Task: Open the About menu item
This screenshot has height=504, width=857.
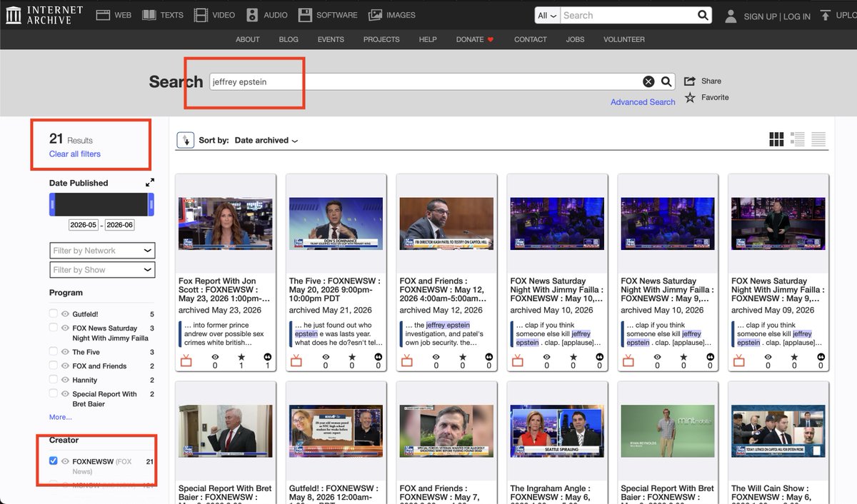Action: click(x=248, y=39)
